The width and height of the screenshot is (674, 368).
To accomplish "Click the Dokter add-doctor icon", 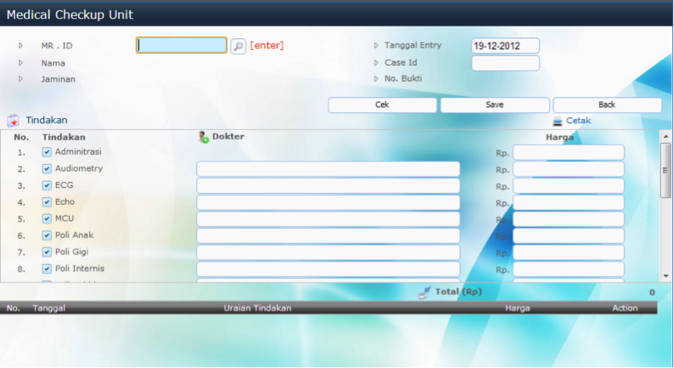I will [x=203, y=137].
